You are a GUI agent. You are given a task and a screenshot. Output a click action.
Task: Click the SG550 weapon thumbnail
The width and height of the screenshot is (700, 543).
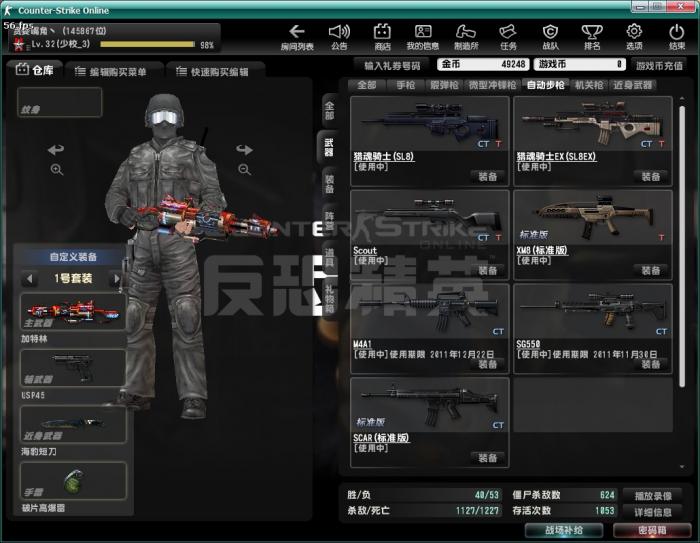[593, 312]
